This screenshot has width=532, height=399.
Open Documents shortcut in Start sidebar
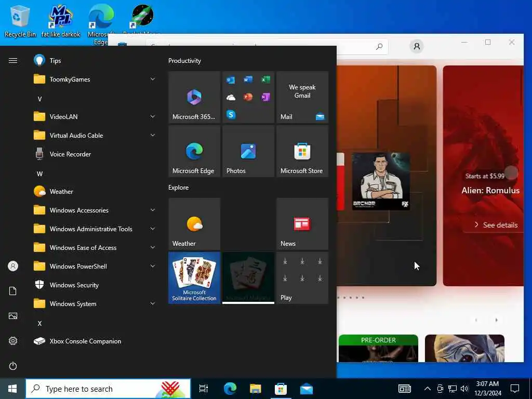click(x=13, y=291)
